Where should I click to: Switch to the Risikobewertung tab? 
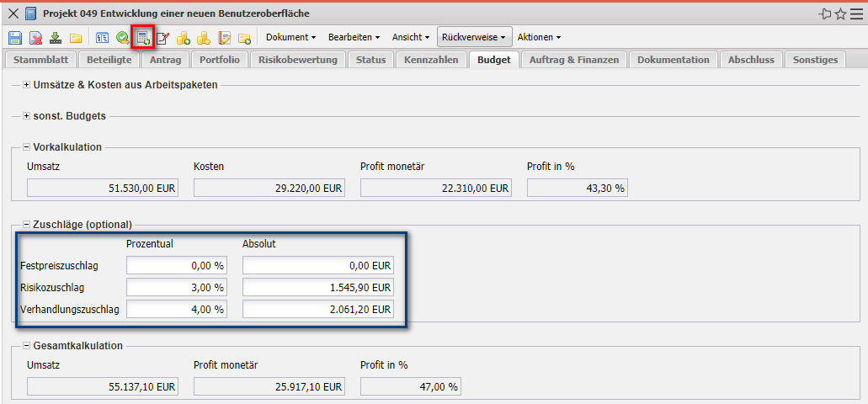click(x=298, y=60)
